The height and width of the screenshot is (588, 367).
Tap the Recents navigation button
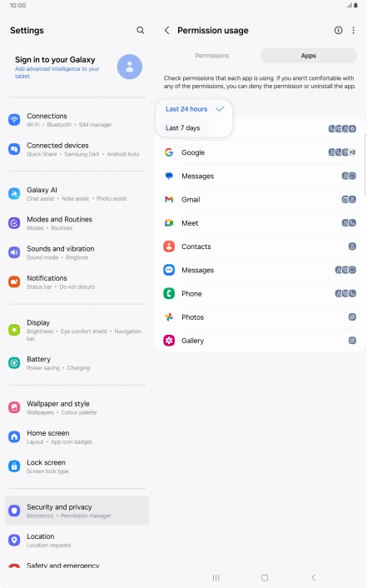click(216, 577)
